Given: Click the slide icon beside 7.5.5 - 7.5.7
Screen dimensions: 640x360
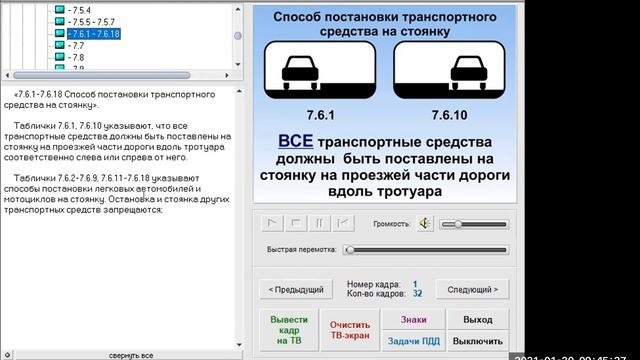Looking at the screenshot, I should point(60,22).
